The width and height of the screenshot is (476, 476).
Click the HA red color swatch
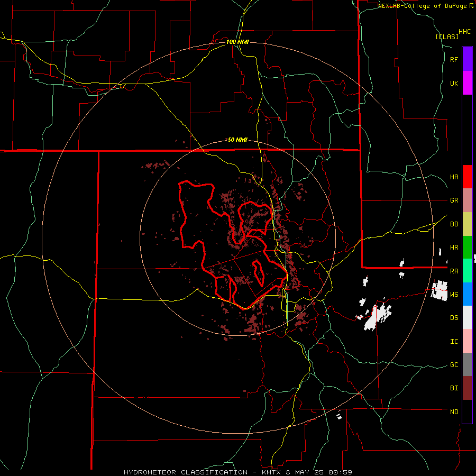click(467, 177)
